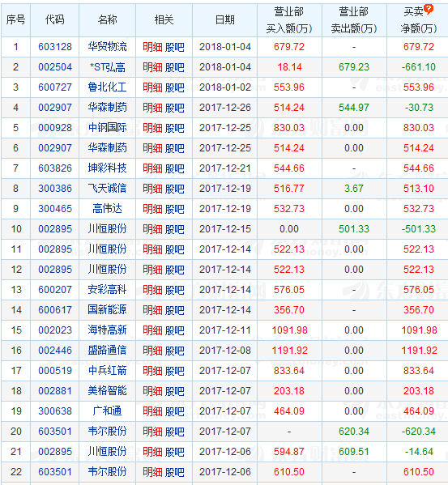Viewport: 448px width, 485px height.
Task: Open code 002907 in row 6
Action: (x=55, y=148)
